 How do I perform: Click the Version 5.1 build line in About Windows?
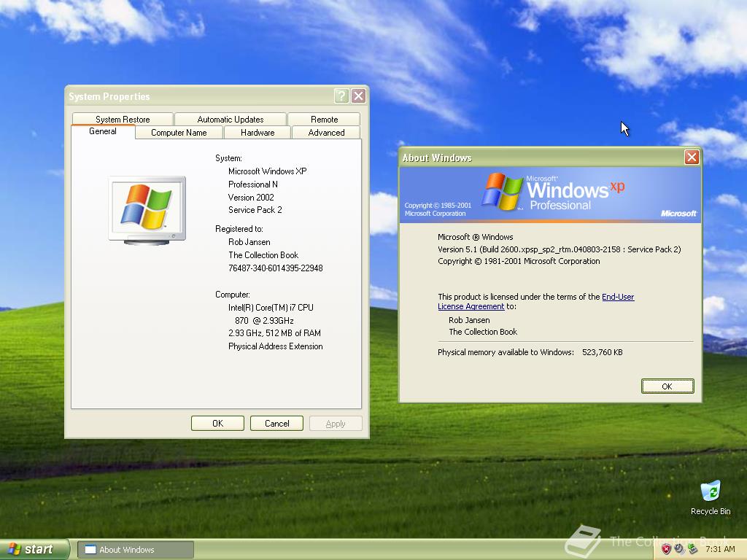560,249
